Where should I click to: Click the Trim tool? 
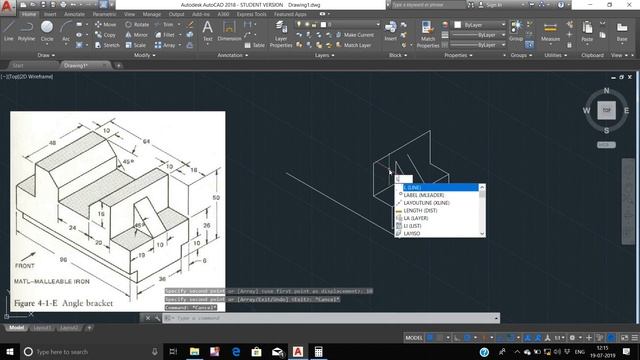point(164,24)
